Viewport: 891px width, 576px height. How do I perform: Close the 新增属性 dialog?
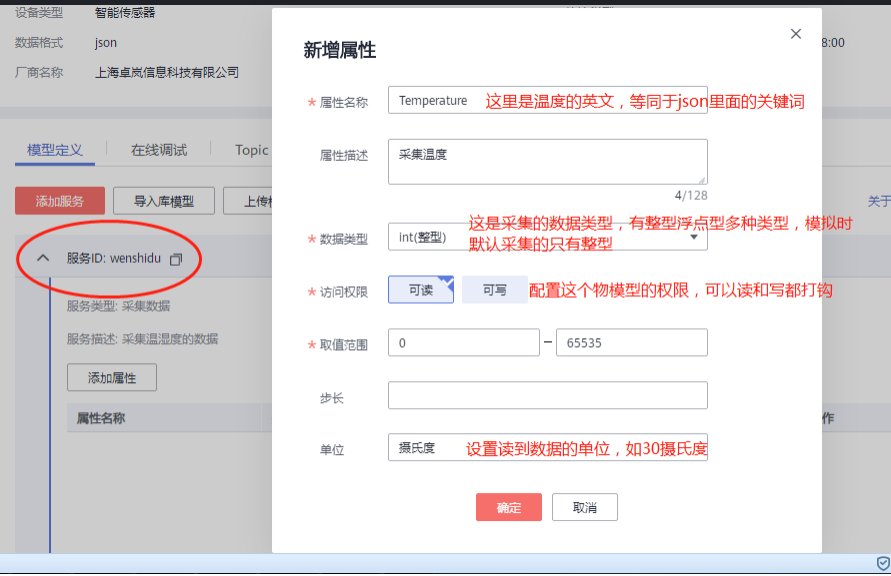point(796,33)
